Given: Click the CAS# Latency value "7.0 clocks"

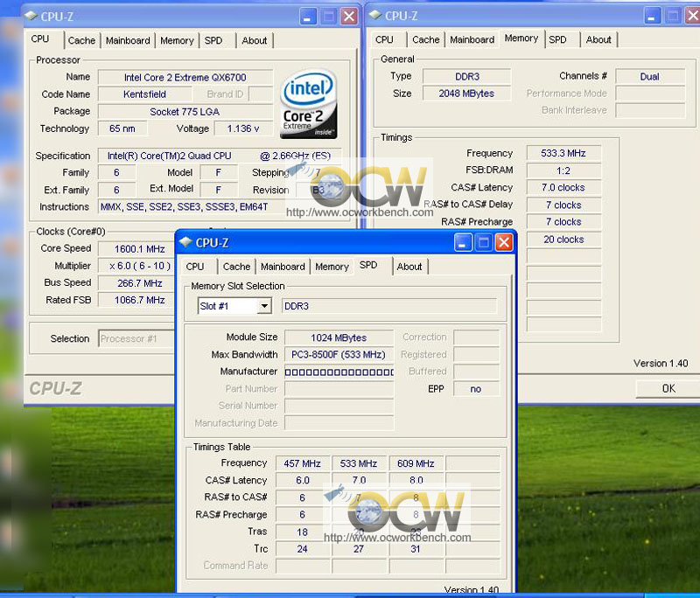Looking at the screenshot, I should pos(563,187).
